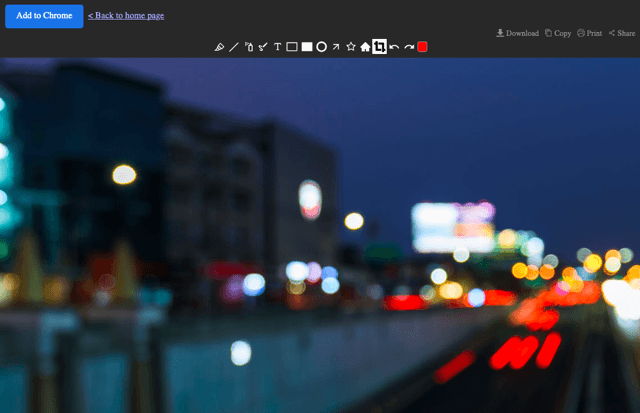Image resolution: width=640 pixels, height=413 pixels.
Task: Click the home icon in toolbar
Action: 365,47
